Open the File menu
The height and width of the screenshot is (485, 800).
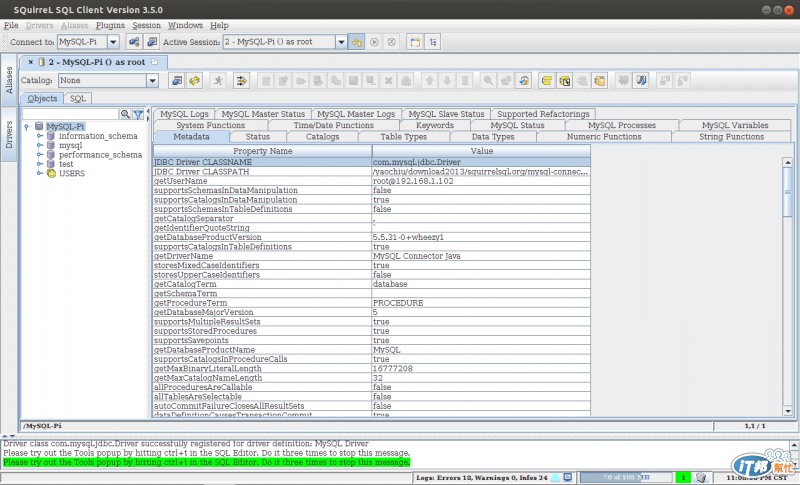pyautogui.click(x=11, y=25)
